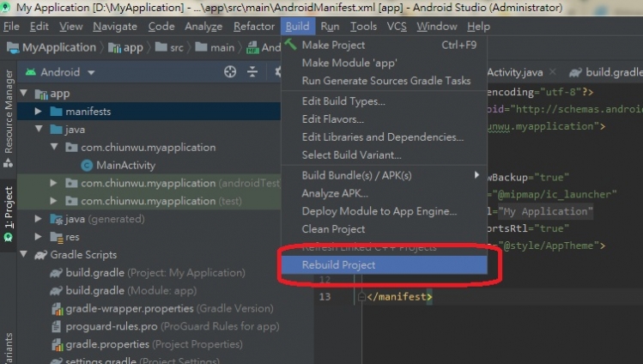Click the Gradle Scripts elephant icon
643x364 pixels.
pyautogui.click(x=40, y=255)
